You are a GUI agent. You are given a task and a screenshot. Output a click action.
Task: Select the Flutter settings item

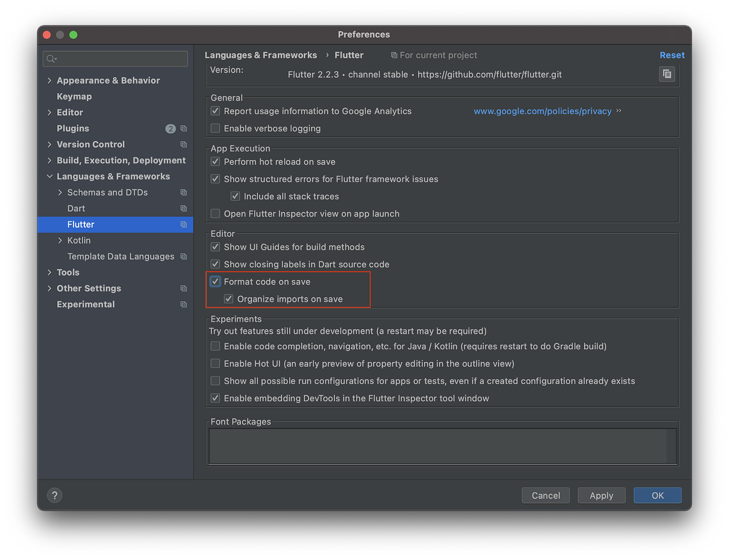coord(115,225)
